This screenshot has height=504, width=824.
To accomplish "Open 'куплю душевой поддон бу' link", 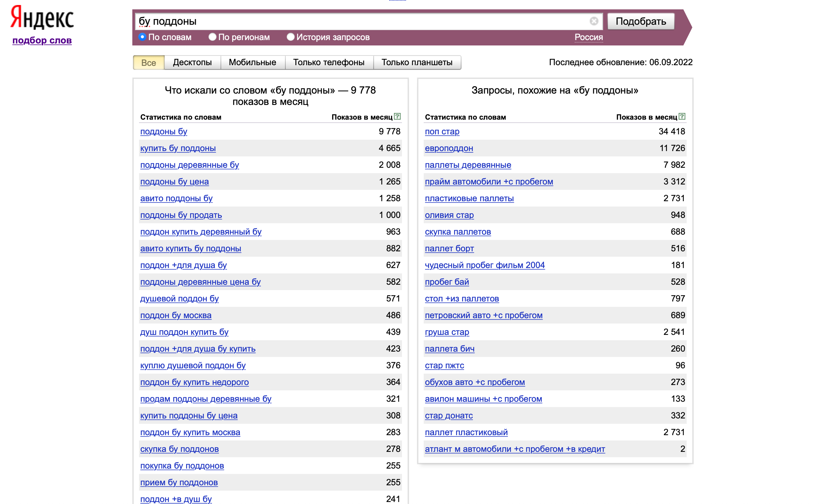I will tap(192, 366).
